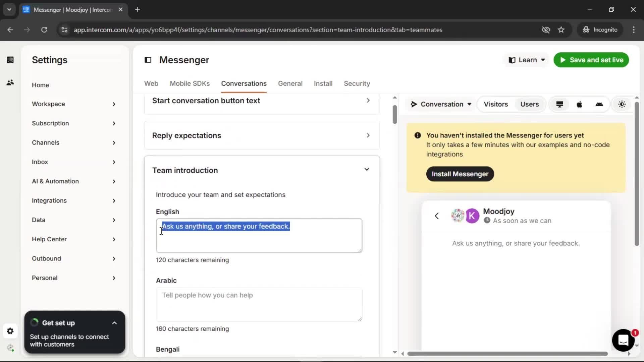Screen dimensions: 644x362
Task: Click the Incognito indicator
Action: point(600,30)
